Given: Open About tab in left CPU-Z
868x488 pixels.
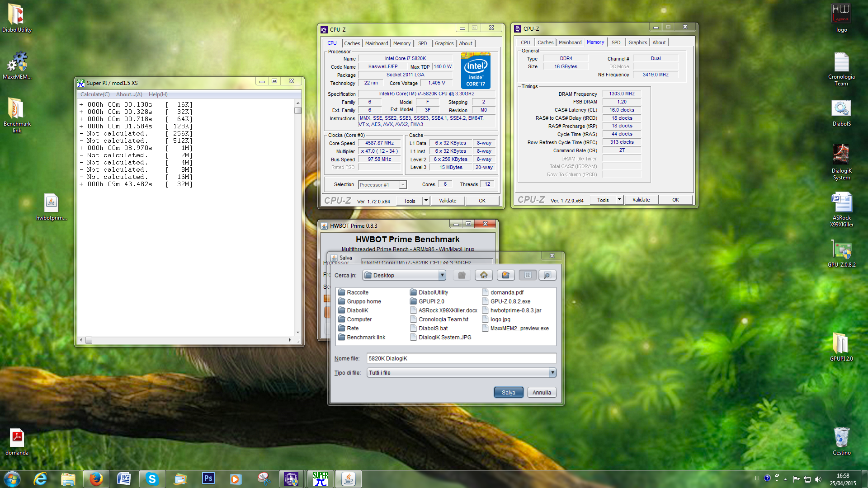Looking at the screenshot, I should point(466,43).
